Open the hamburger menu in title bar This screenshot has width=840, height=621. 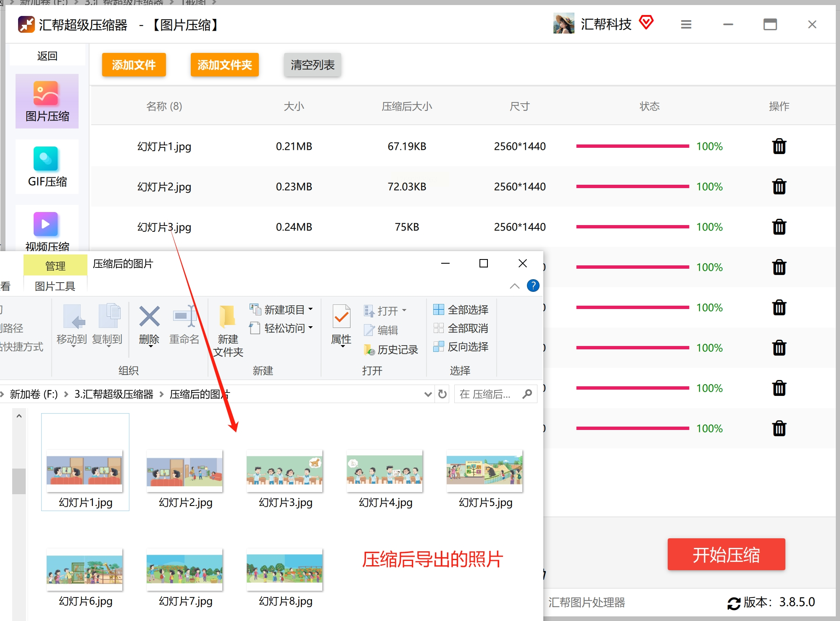pos(686,25)
